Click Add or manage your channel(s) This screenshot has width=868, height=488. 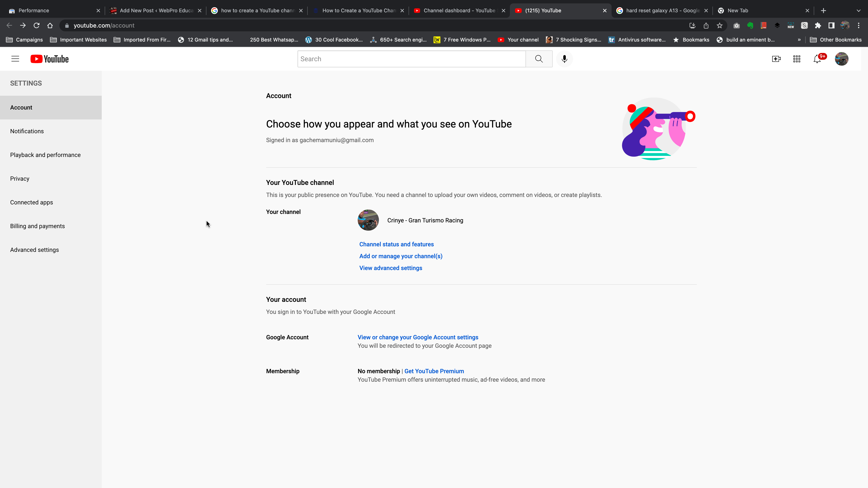(x=401, y=256)
